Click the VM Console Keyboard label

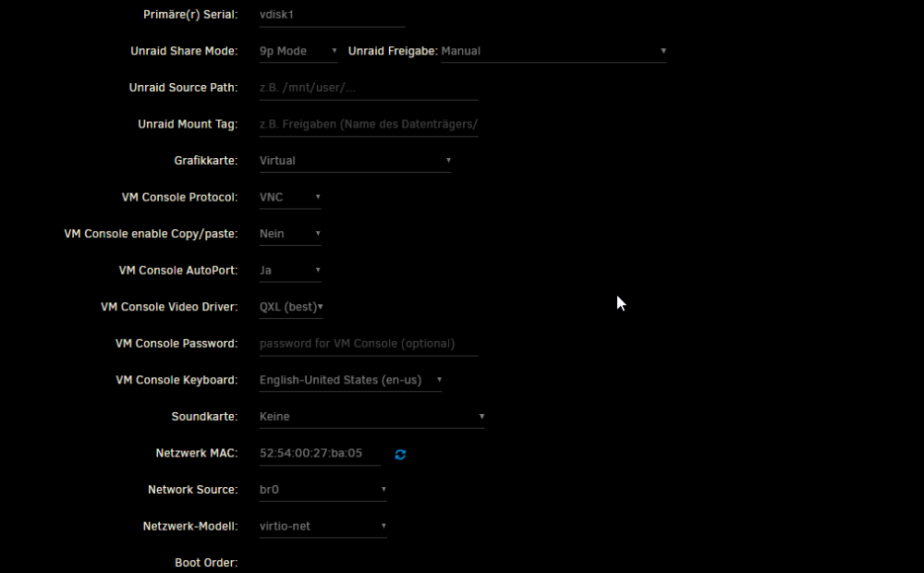click(176, 380)
